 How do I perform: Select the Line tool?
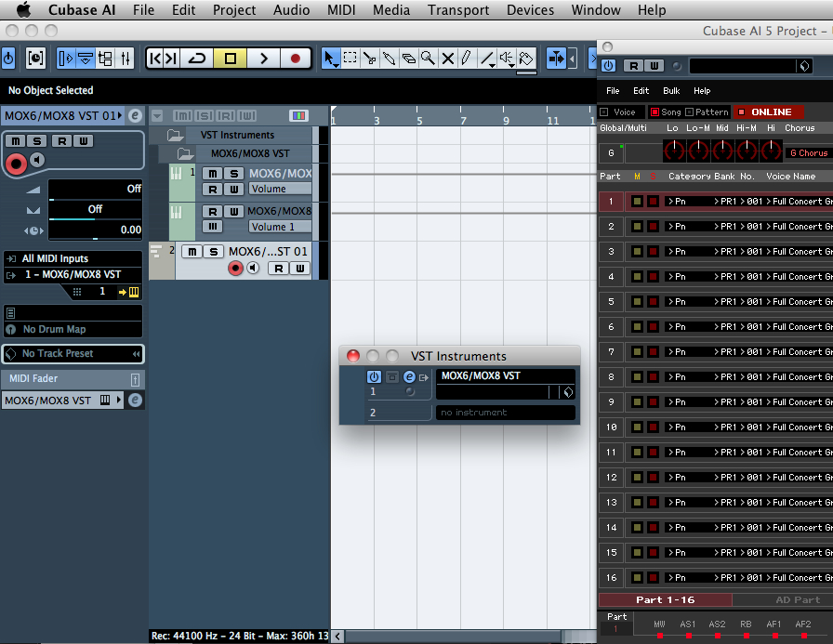pos(486,58)
